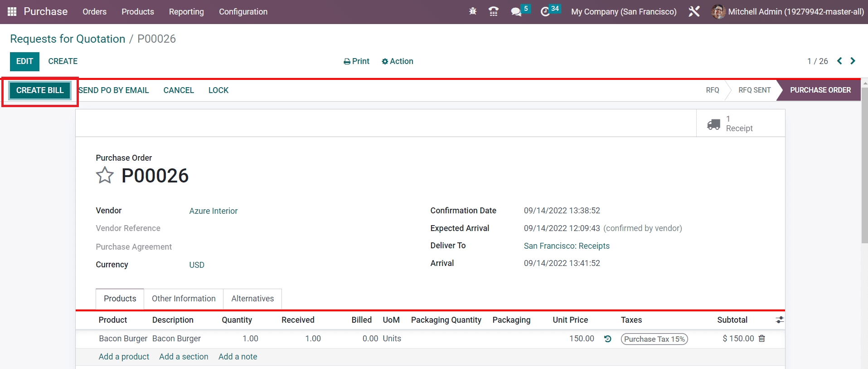868x369 pixels.
Task: Open the Azure Interior vendor link
Action: (213, 211)
